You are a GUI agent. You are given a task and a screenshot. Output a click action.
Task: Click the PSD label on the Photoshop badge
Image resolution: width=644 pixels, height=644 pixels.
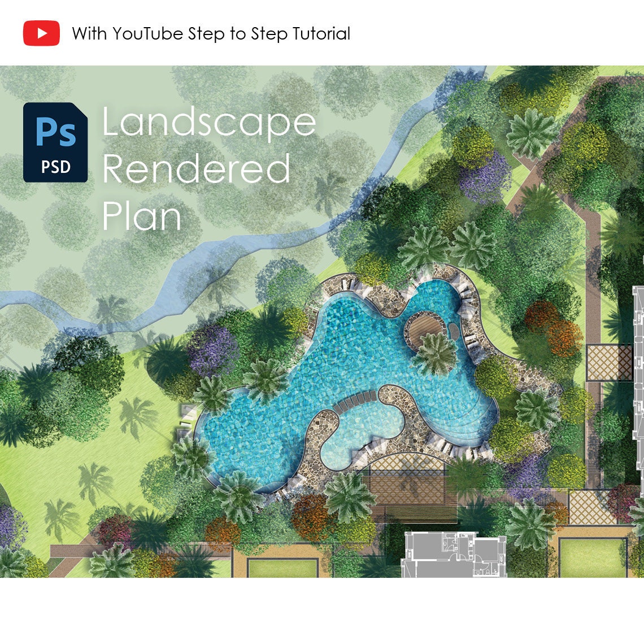[x=55, y=167]
